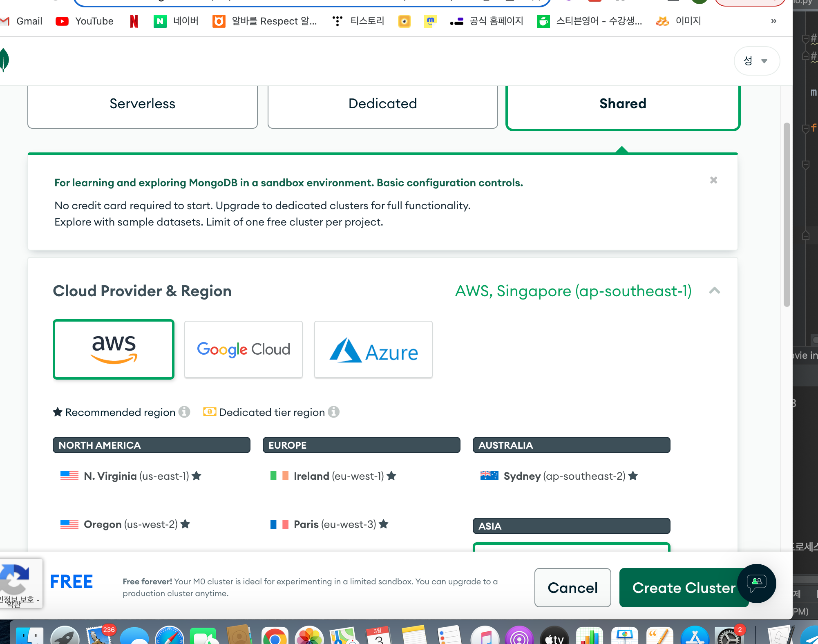Open the Gmail bookmark
This screenshot has width=818, height=644.
coord(22,21)
